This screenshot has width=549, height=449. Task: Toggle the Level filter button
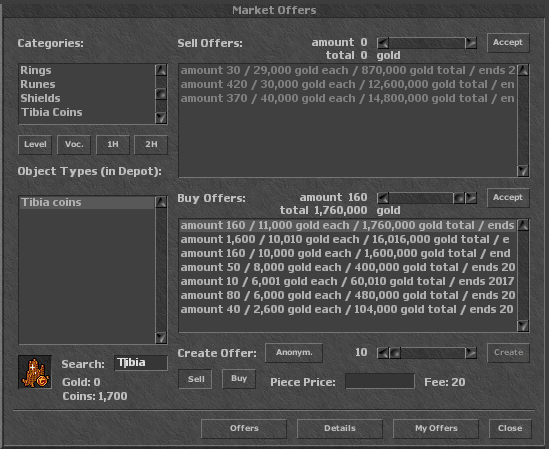tap(35, 145)
